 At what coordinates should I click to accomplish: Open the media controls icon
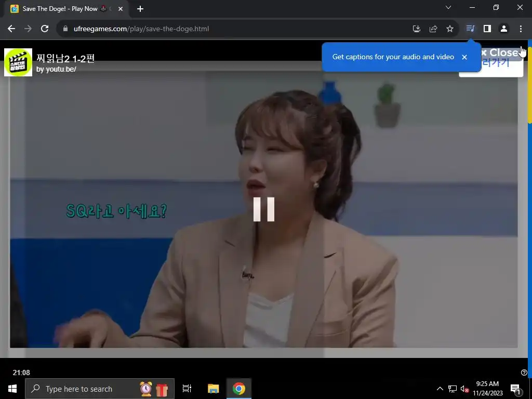click(470, 29)
